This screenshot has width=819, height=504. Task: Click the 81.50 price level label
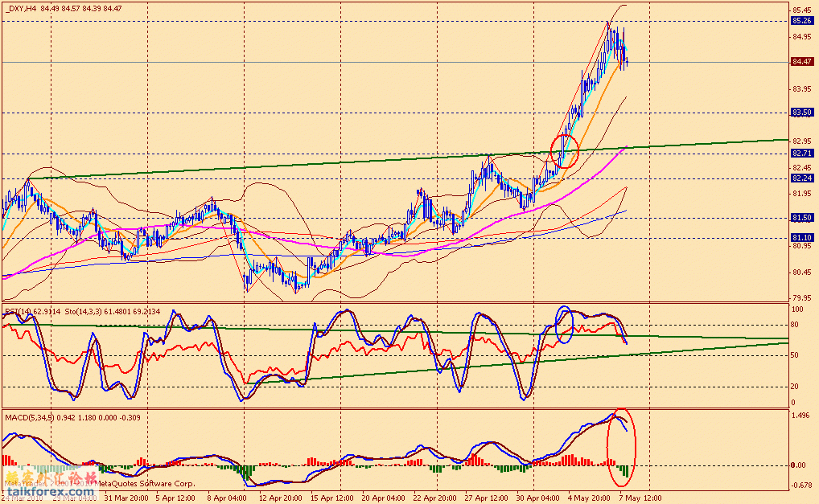(800, 218)
